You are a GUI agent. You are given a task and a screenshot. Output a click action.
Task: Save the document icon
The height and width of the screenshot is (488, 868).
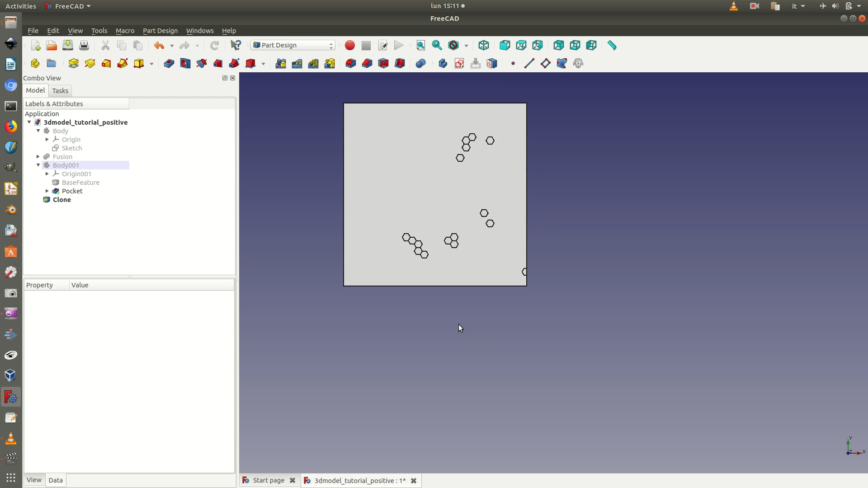tap(68, 45)
